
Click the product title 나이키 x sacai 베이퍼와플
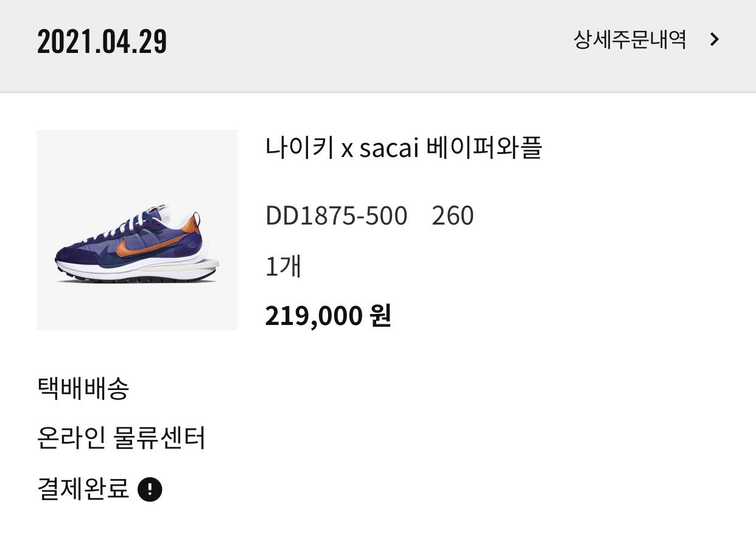tap(403, 148)
